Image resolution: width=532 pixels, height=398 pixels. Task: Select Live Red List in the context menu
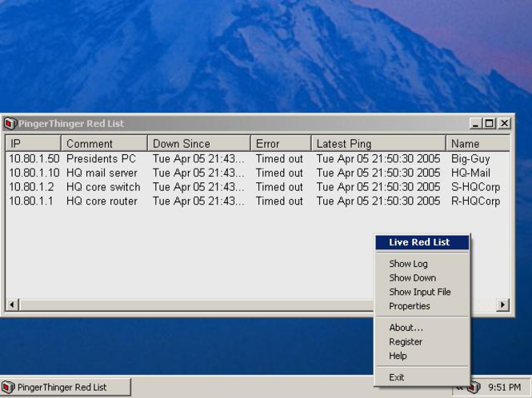[x=422, y=242]
